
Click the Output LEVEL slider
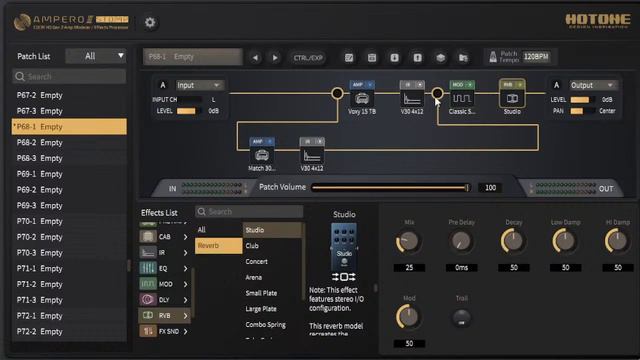(x=582, y=100)
